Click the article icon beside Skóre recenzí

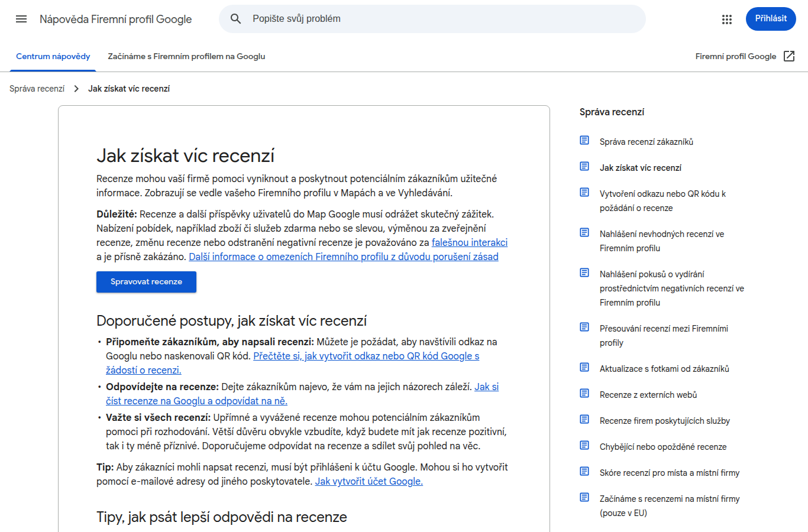point(584,471)
